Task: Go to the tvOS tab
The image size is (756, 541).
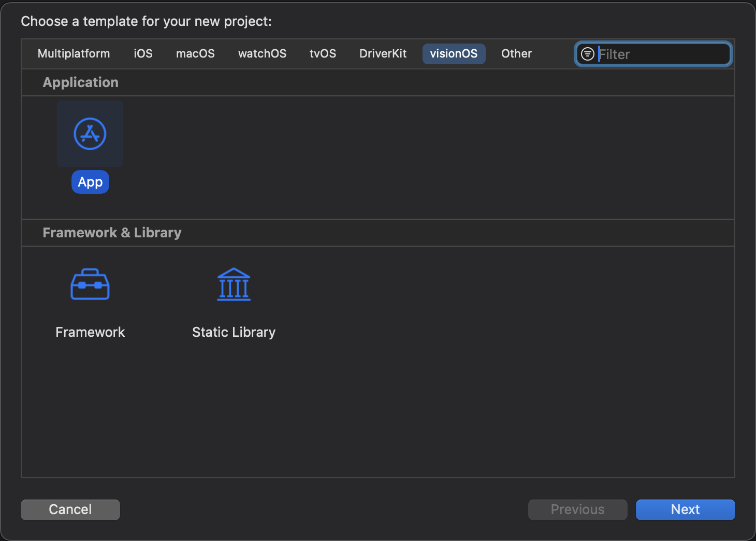Action: pyautogui.click(x=323, y=54)
